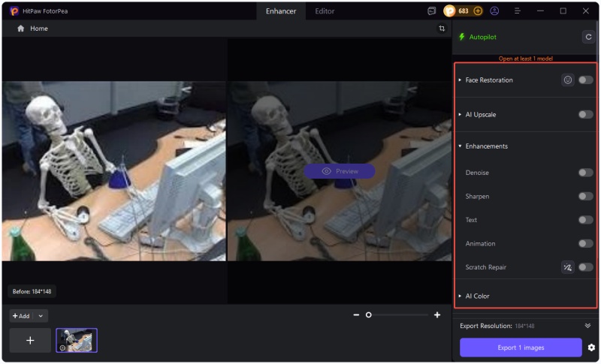Image resolution: width=601 pixels, height=364 pixels.
Task: Click the Autopilot label
Action: pos(482,37)
